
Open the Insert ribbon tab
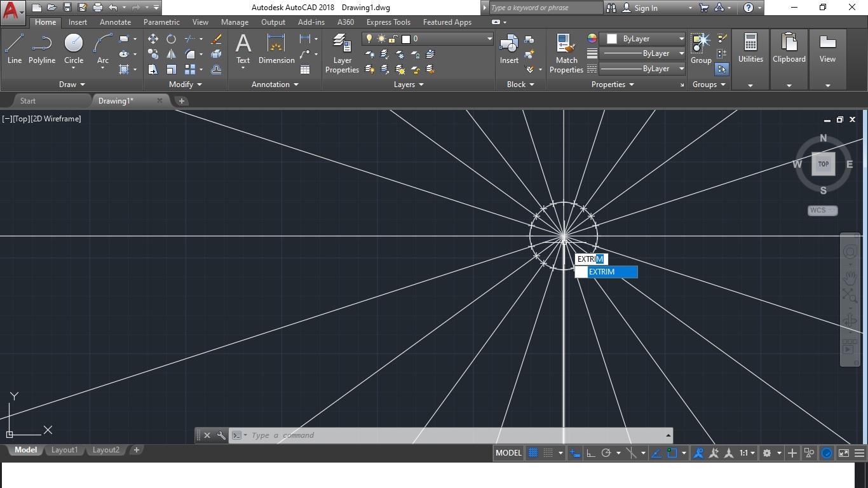click(78, 22)
